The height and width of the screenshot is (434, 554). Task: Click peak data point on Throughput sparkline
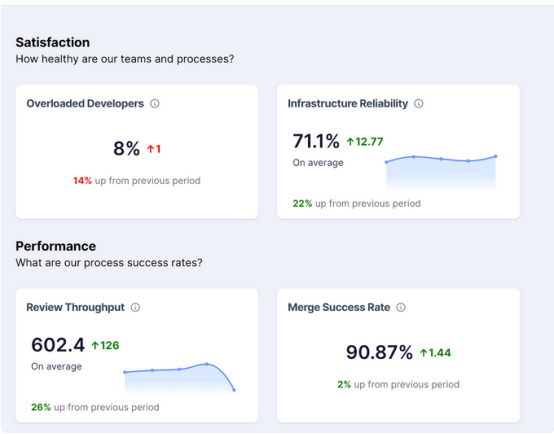[207, 364]
